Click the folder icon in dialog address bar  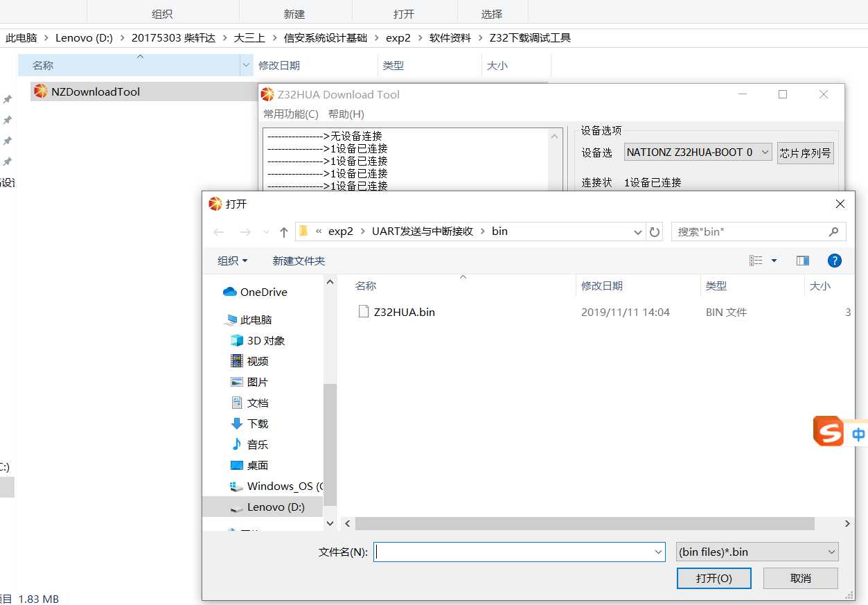[303, 231]
